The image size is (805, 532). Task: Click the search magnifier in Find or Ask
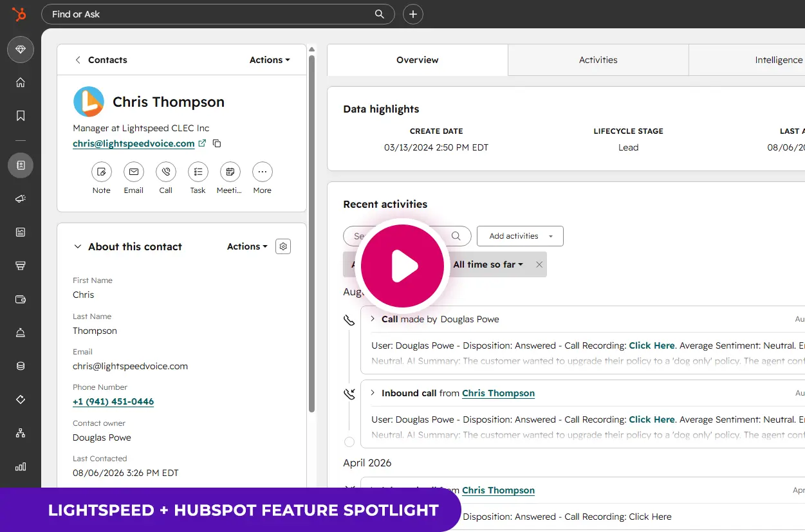pos(380,14)
